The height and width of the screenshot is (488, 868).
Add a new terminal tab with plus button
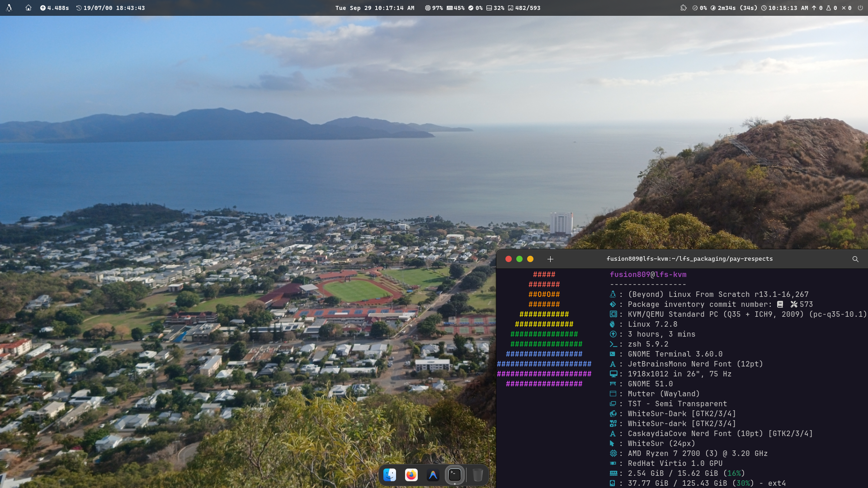(550, 259)
